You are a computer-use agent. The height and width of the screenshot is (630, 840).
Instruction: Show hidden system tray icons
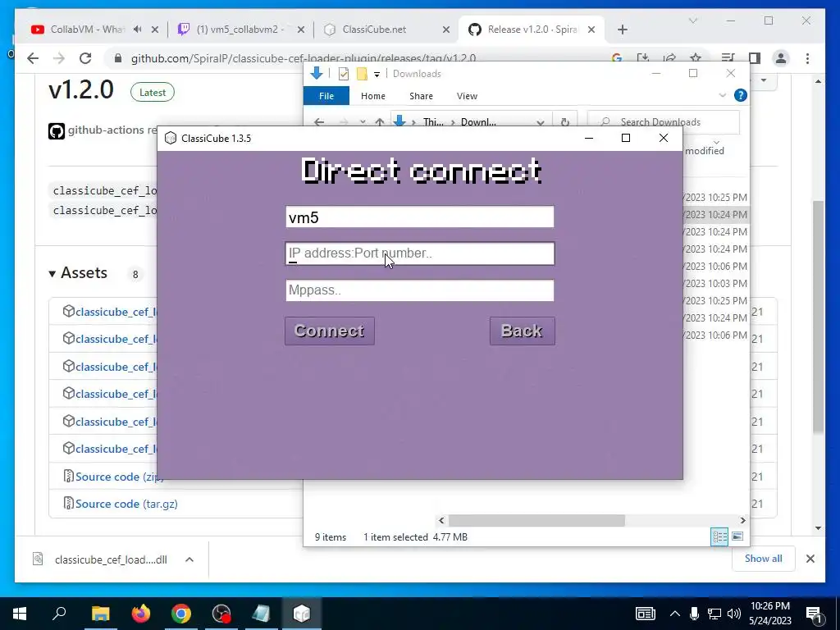(674, 614)
